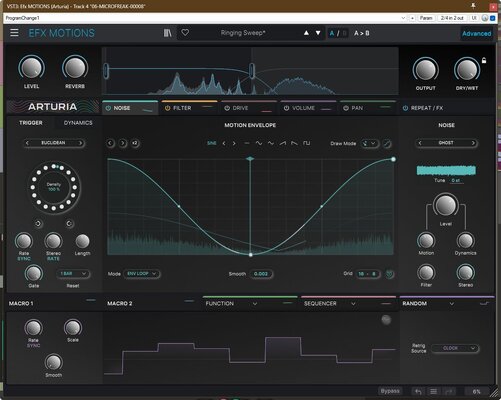Open the Draw Mode dropdown

pos(370,144)
